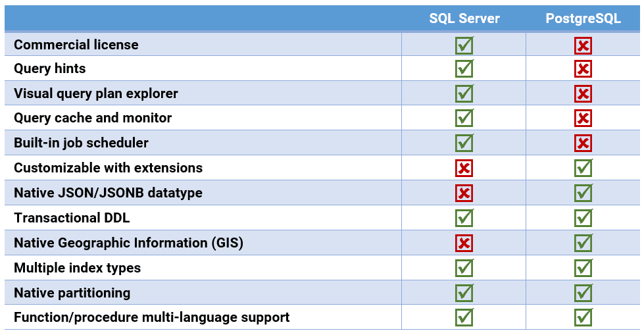The width and height of the screenshot is (644, 335).
Task: Click SQL Server checkbox for Native partitioning
Action: click(x=464, y=293)
